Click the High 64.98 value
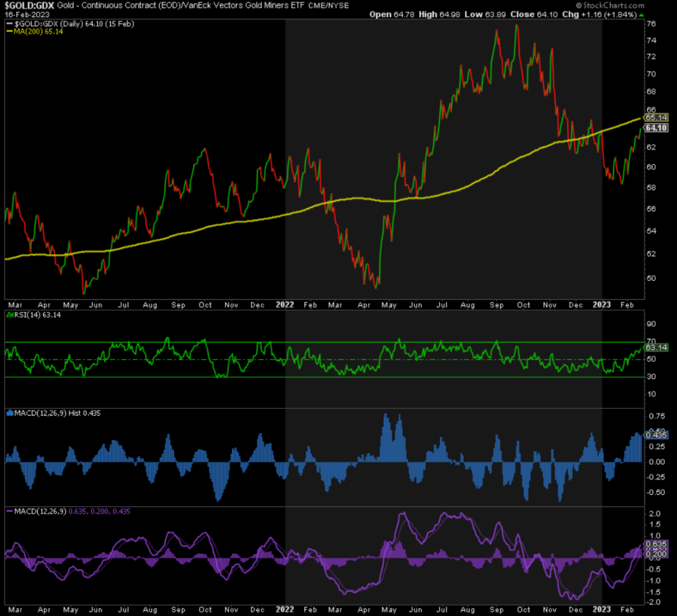 click(439, 15)
